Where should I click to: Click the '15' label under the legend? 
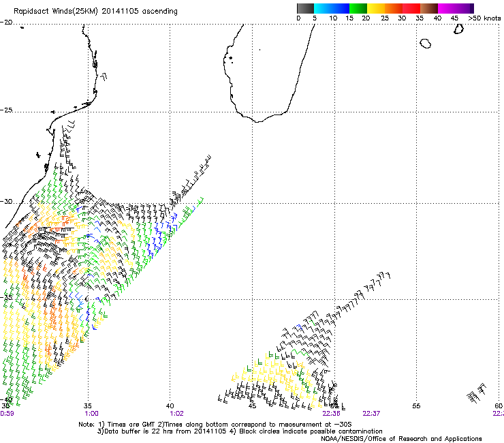pyautogui.click(x=349, y=18)
